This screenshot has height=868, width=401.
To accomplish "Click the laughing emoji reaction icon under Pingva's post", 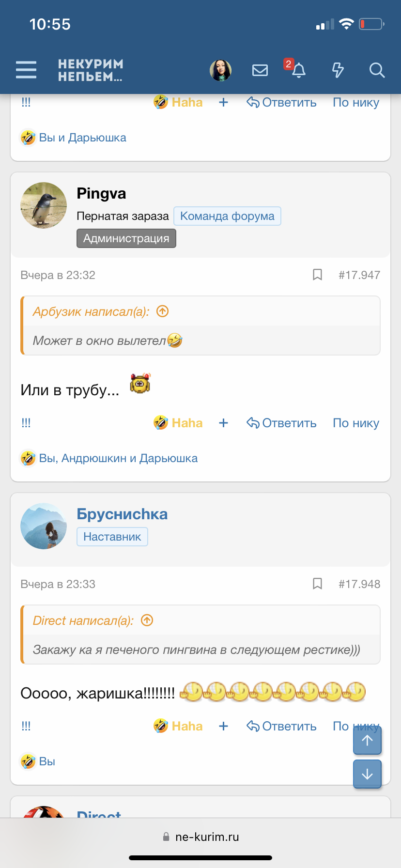I will tap(161, 422).
